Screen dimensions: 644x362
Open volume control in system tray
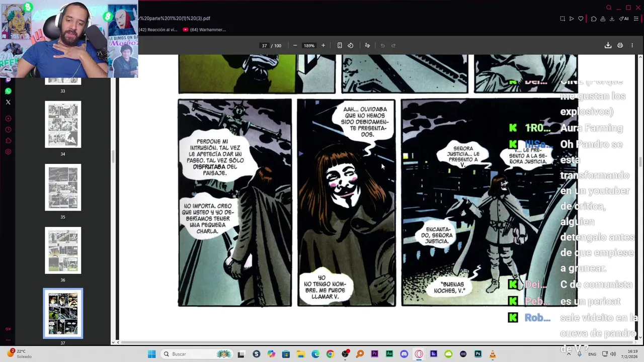(x=613, y=354)
